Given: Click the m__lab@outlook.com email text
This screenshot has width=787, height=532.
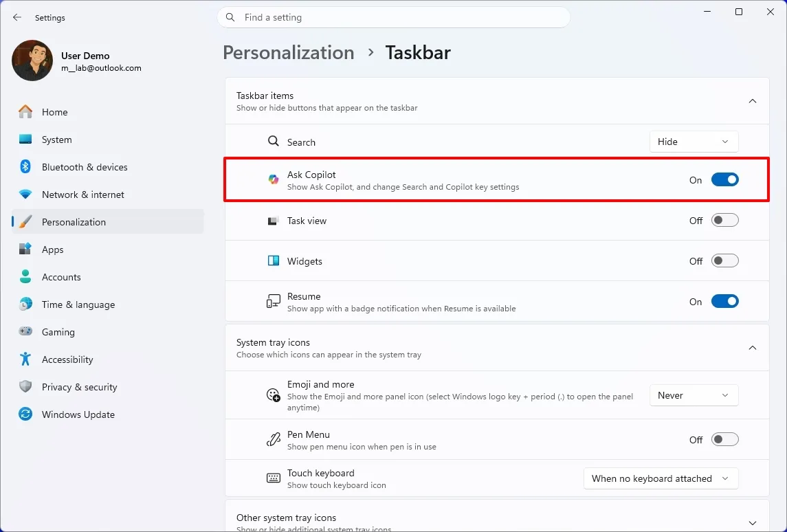Looking at the screenshot, I should coord(102,68).
